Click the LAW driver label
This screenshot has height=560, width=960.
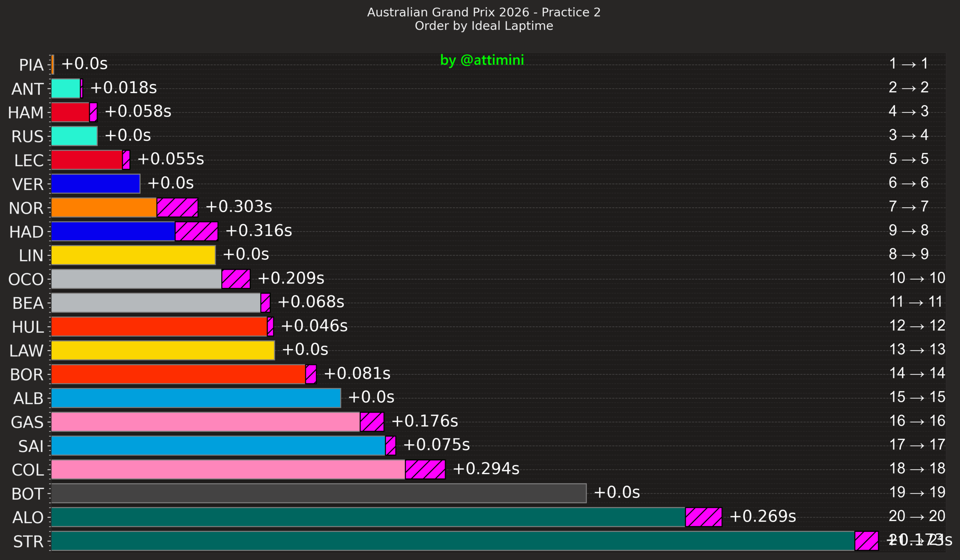coord(26,350)
